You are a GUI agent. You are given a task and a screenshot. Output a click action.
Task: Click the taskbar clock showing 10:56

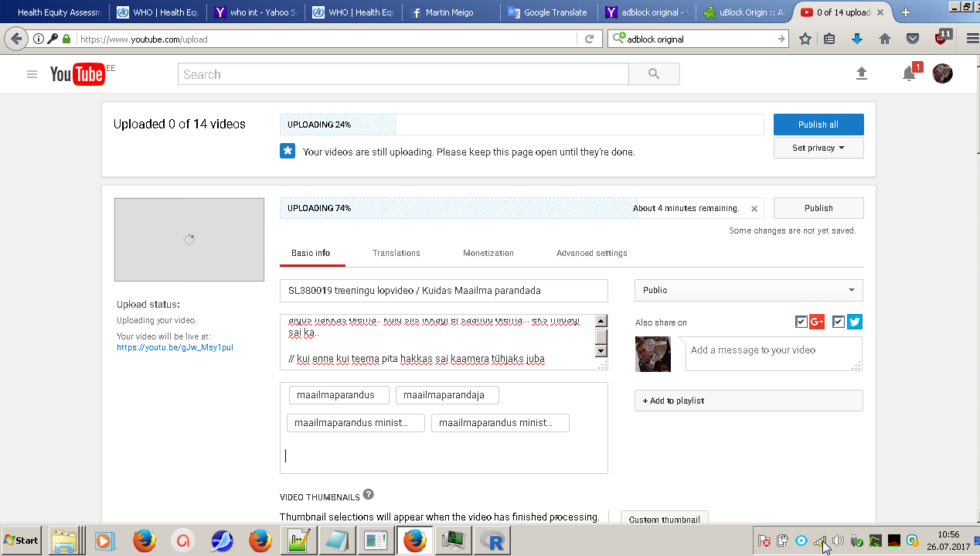point(948,534)
